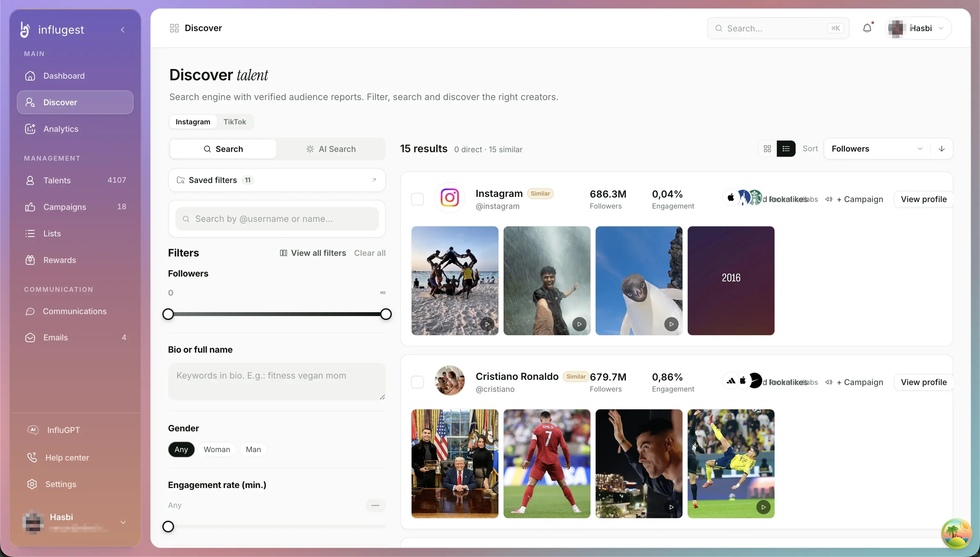This screenshot has height=557, width=980.
Task: Focus the global Search field
Action: pos(778,28)
